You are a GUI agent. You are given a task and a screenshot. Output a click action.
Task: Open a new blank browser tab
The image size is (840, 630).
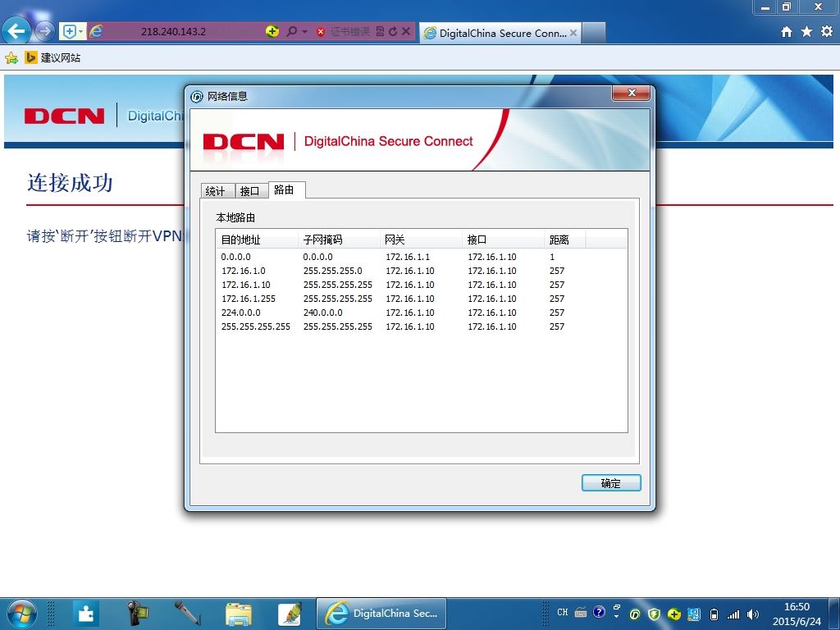point(594,33)
